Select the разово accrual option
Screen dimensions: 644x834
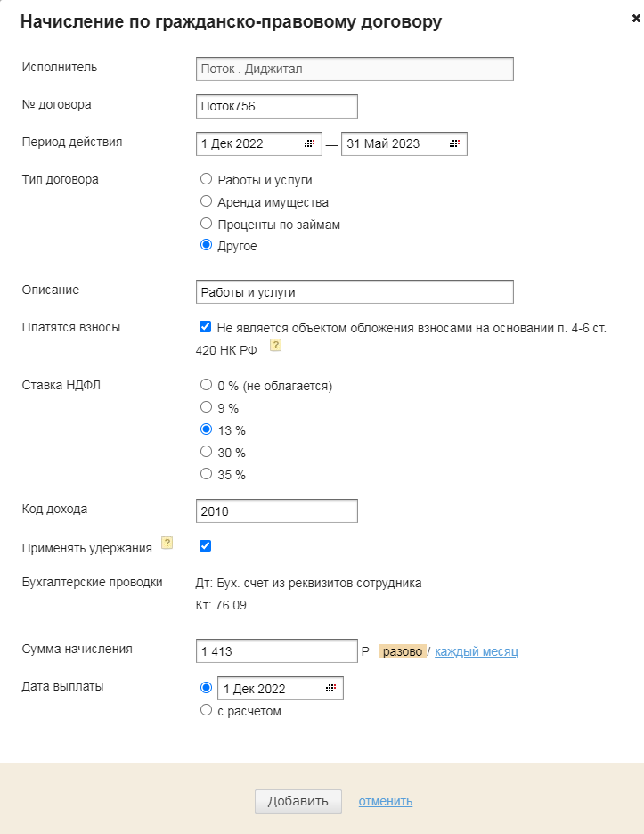pyautogui.click(x=402, y=651)
